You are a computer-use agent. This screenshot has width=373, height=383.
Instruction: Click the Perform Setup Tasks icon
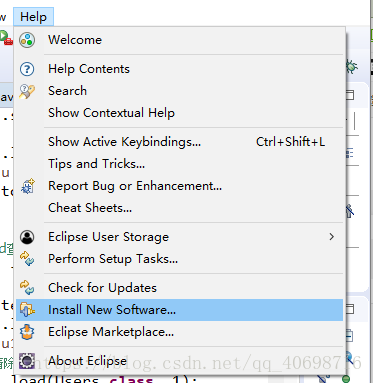pyautogui.click(x=27, y=259)
